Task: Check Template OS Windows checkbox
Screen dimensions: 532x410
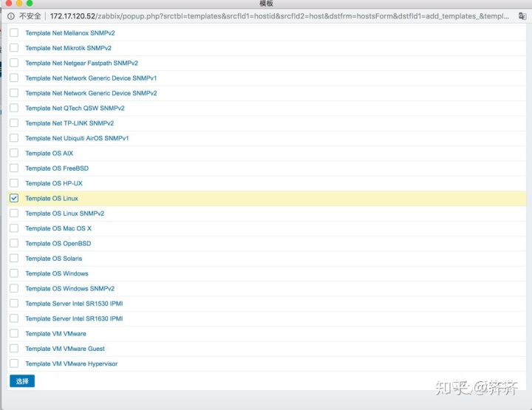Action: tap(14, 273)
